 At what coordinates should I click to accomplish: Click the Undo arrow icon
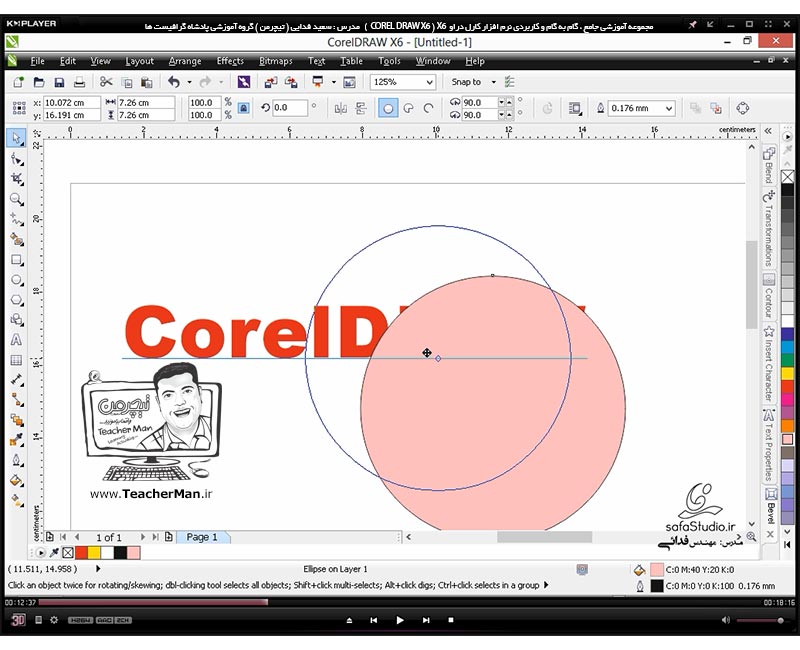(x=174, y=82)
